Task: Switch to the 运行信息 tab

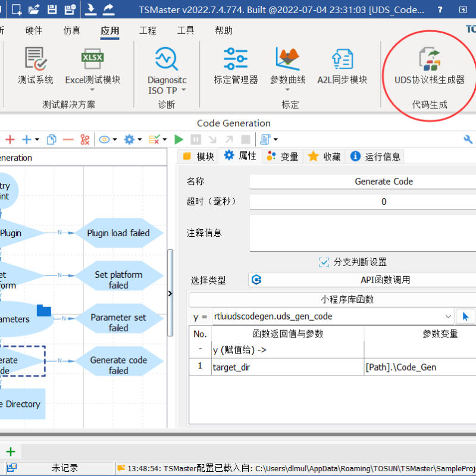Action: click(x=375, y=156)
